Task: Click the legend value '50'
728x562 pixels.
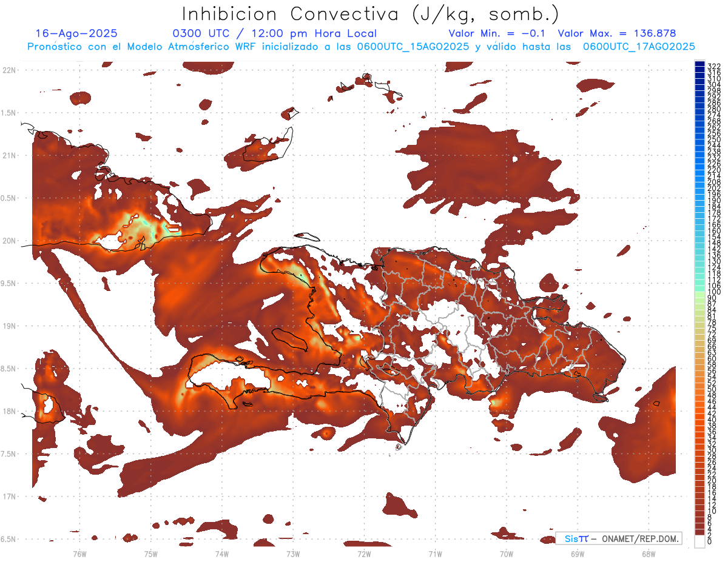Action: [712, 389]
